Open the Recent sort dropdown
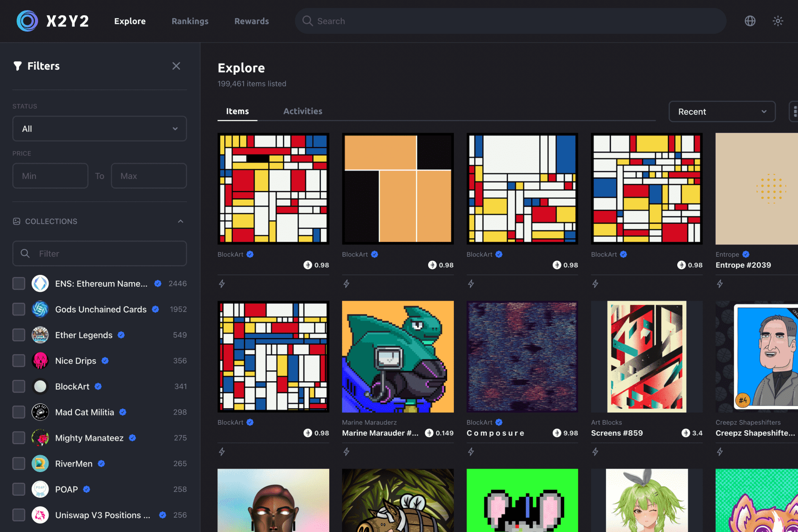The width and height of the screenshot is (798, 532). (x=722, y=111)
